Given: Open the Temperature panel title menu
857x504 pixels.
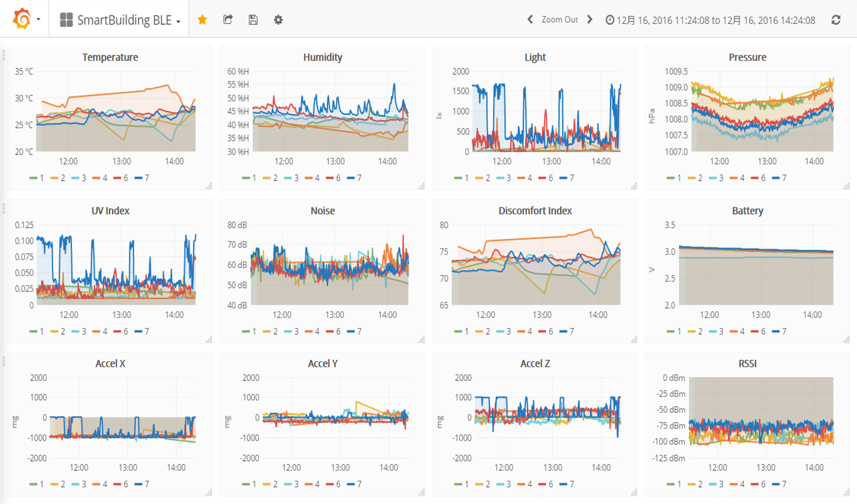Looking at the screenshot, I should (x=110, y=57).
